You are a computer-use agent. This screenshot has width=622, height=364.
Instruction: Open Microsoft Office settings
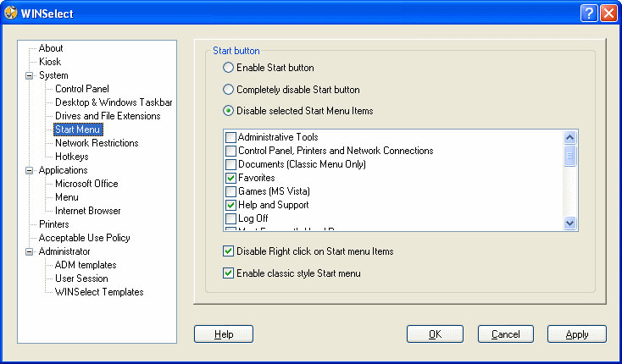[x=86, y=184]
